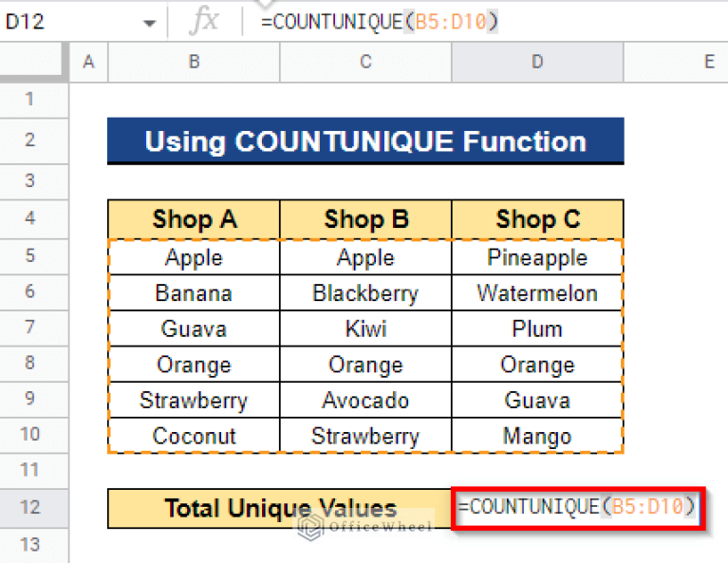Viewport: 728px width, 563px height.
Task: Select column C header
Action: click(x=365, y=62)
